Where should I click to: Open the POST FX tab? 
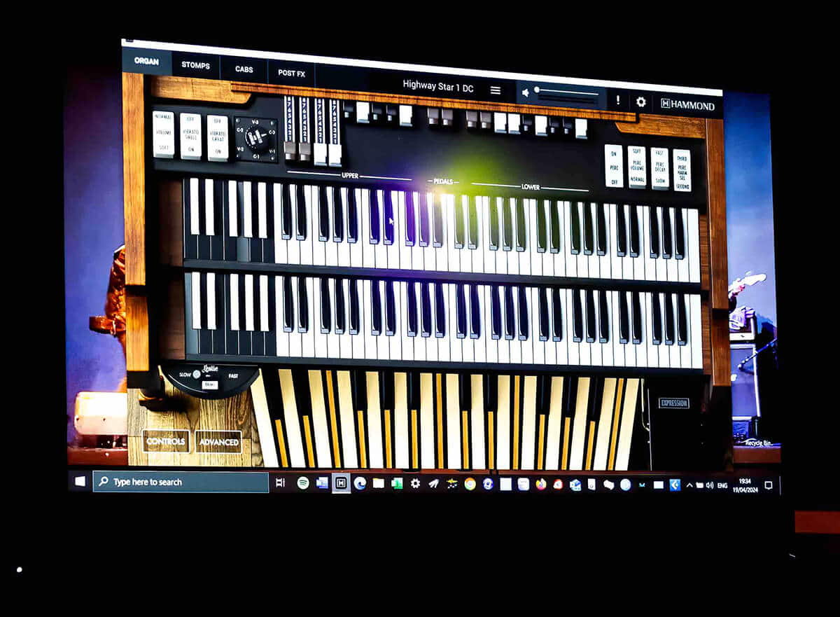click(x=291, y=73)
